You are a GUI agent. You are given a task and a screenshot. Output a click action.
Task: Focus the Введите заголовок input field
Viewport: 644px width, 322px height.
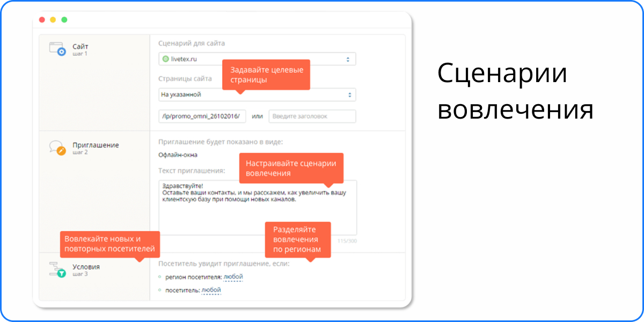tap(312, 116)
